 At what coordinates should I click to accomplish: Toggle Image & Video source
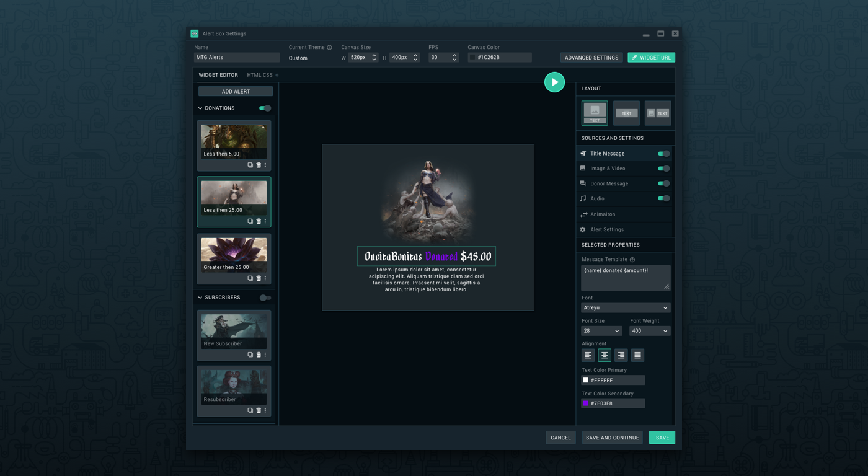[663, 169]
